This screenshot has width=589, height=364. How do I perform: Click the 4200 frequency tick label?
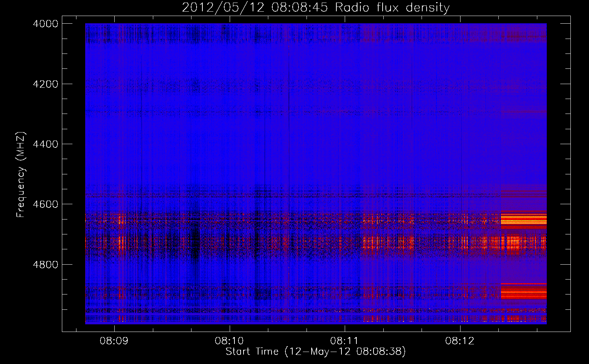pyautogui.click(x=46, y=84)
